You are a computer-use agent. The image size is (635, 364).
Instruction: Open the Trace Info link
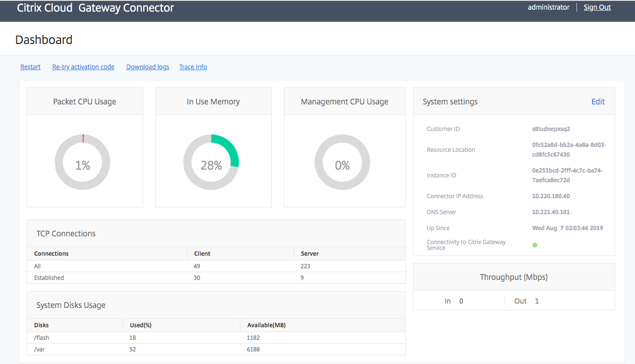click(x=193, y=67)
